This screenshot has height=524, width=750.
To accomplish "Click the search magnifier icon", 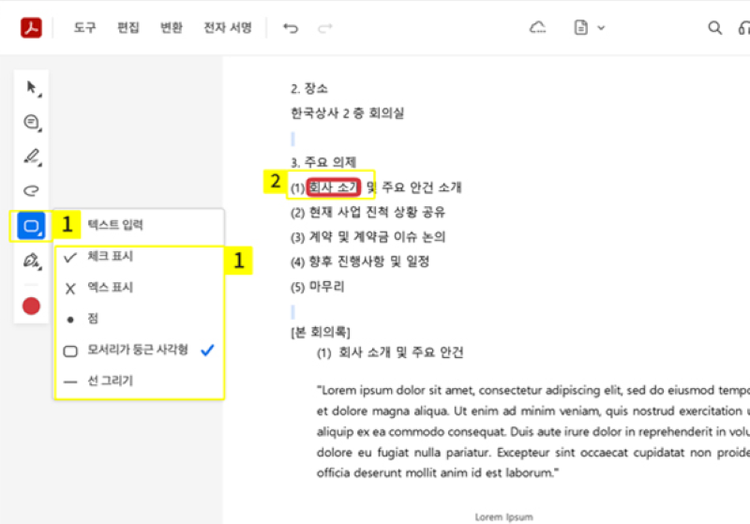I will tap(715, 28).
